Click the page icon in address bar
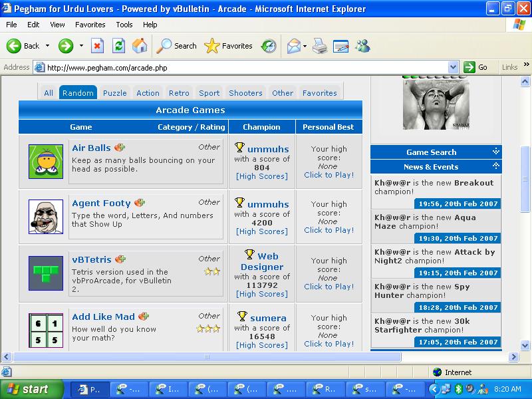Viewport: 532px width, 399px height. [39, 68]
